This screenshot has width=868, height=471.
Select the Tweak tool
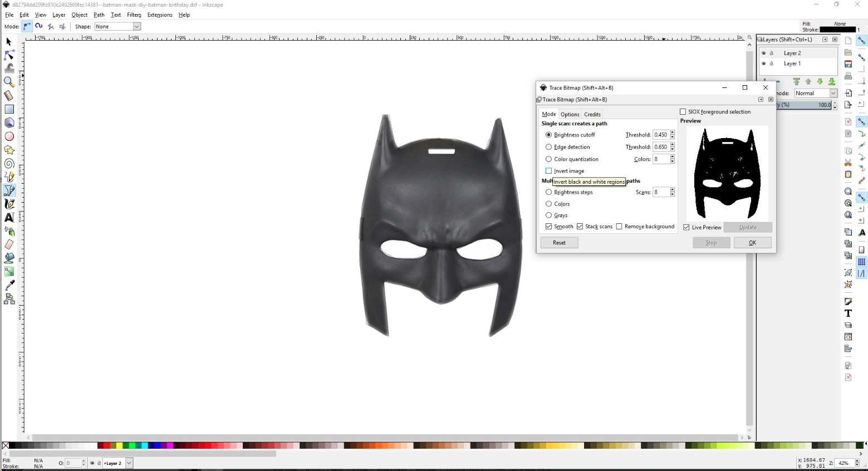click(9, 68)
